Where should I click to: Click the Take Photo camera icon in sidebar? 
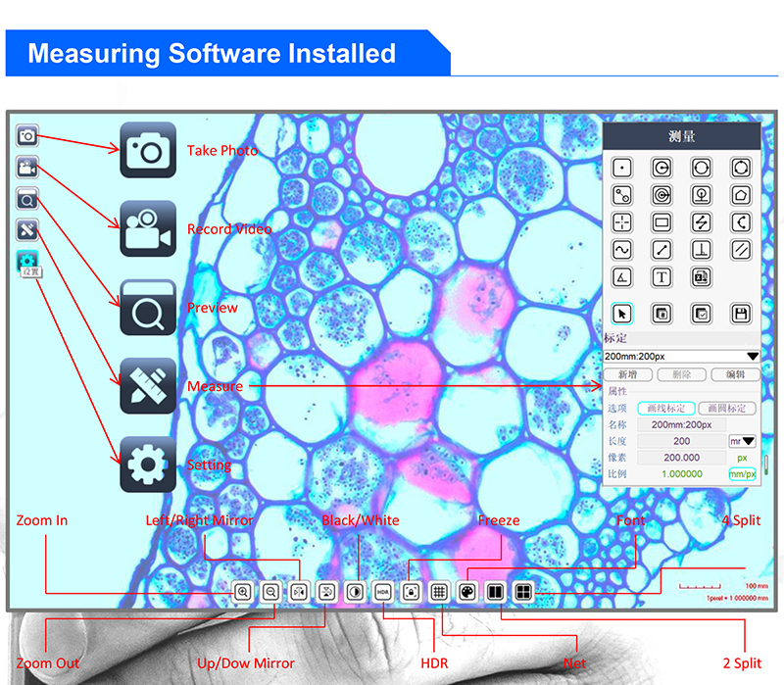[x=27, y=136]
